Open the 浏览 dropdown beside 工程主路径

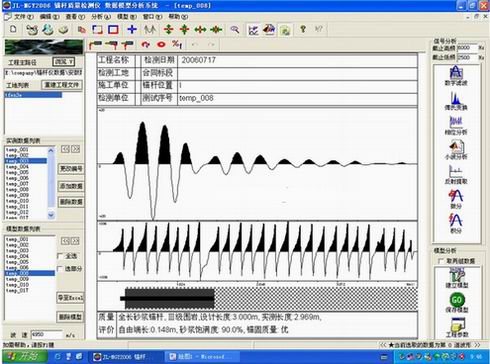click(64, 62)
